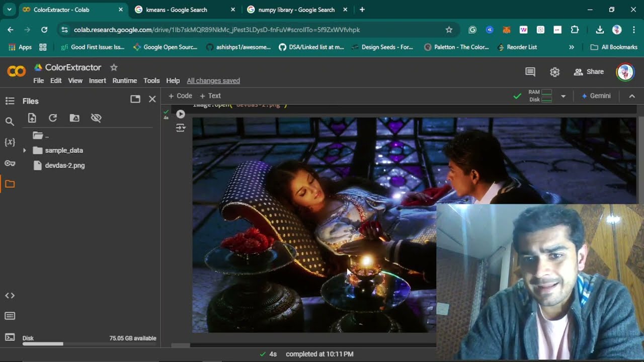Click the displayed devdas image output
644x362 pixels.
[314, 225]
